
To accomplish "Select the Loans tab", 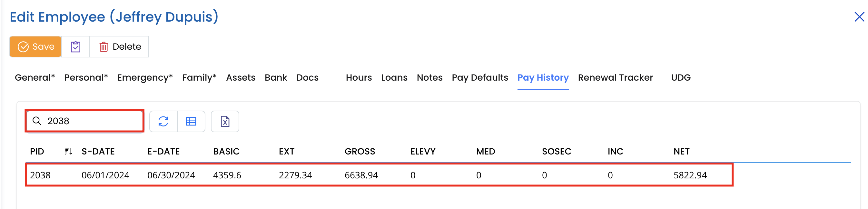I will [394, 77].
